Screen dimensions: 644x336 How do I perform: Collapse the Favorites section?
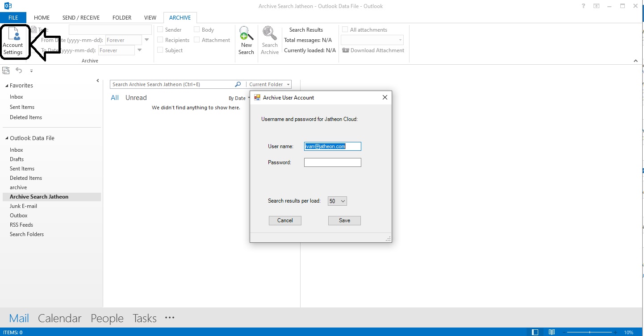tap(7, 85)
